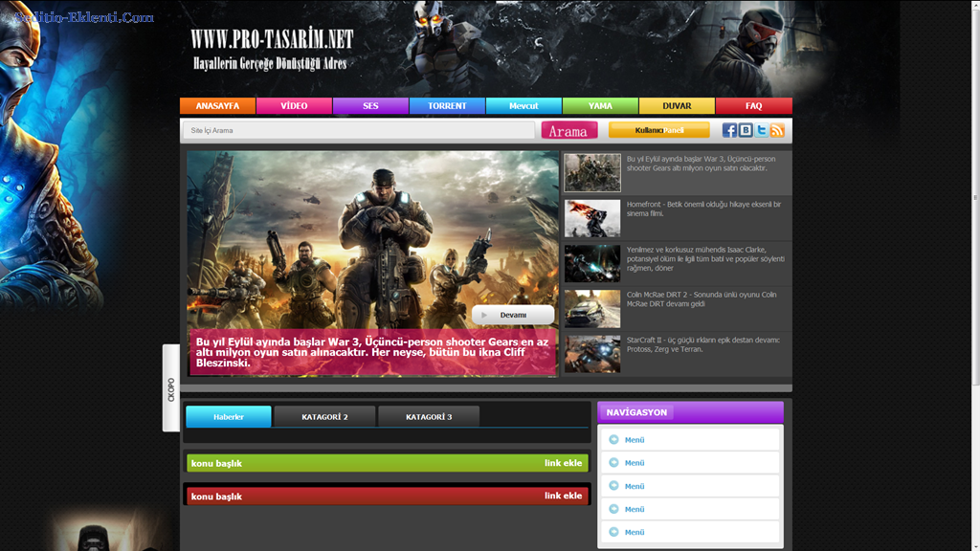This screenshot has height=551, width=980.
Task: Click the pink Arama search button
Action: click(x=569, y=130)
